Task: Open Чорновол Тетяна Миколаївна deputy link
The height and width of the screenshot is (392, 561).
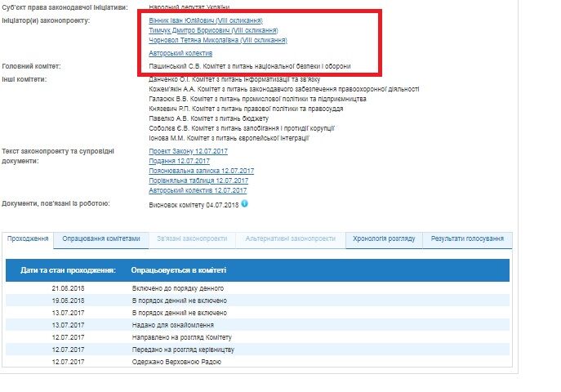Action: pos(218,40)
